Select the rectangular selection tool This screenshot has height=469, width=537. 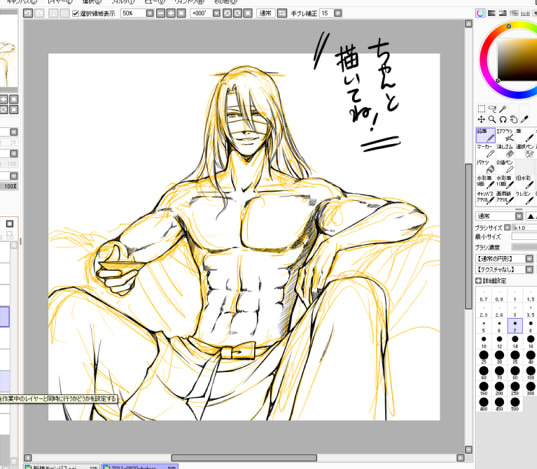coord(481,109)
